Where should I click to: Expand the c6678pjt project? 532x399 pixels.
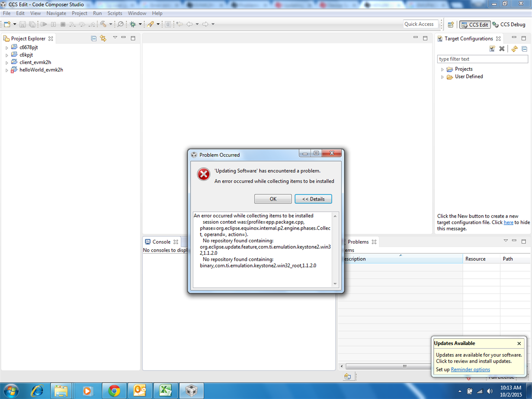[x=7, y=48]
